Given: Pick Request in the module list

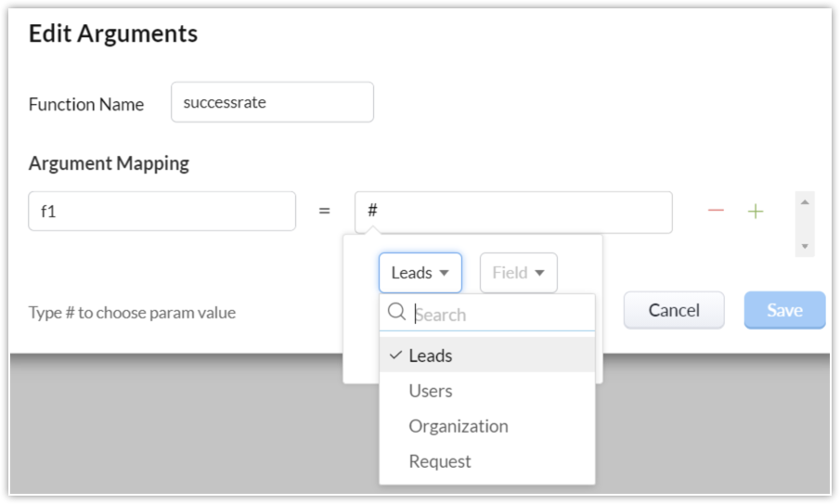Looking at the screenshot, I should click(x=440, y=461).
